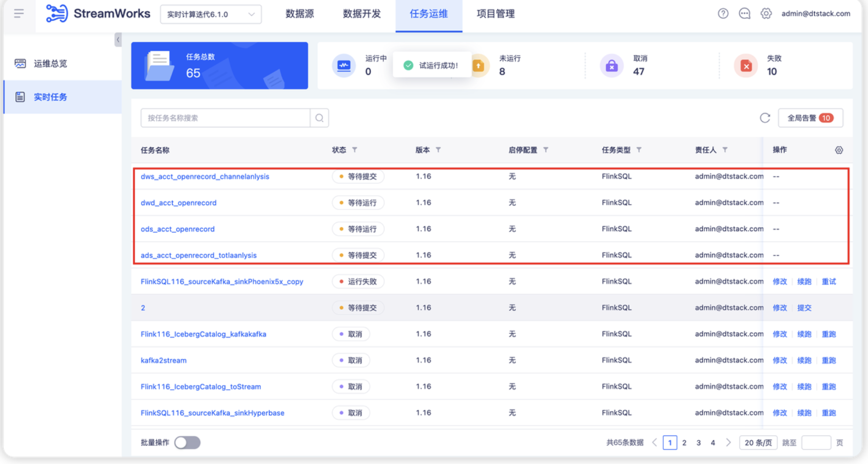
Task: Filter by 责任人 column icon
Action: [725, 150]
